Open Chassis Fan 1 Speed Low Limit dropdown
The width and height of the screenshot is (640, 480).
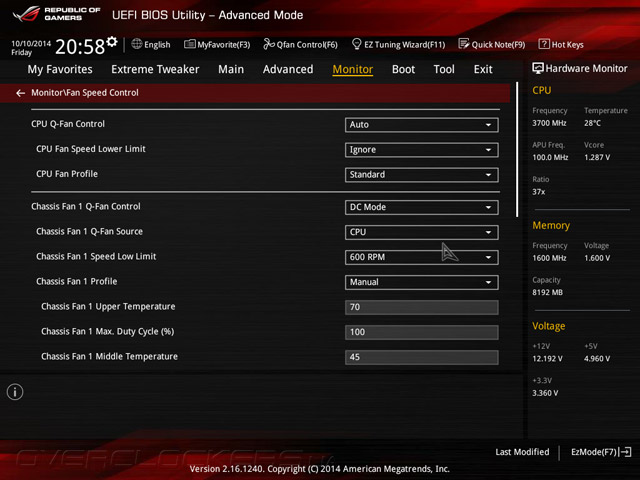(422, 257)
